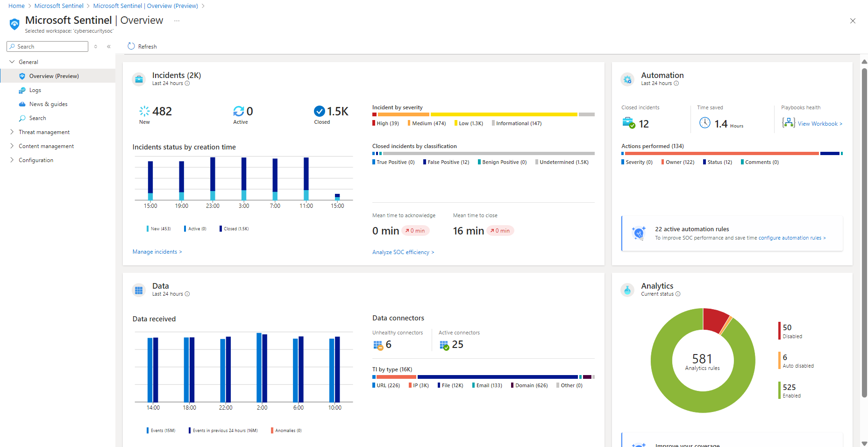The height and width of the screenshot is (447, 868).
Task: Open the Manage incidents link
Action: click(x=157, y=252)
